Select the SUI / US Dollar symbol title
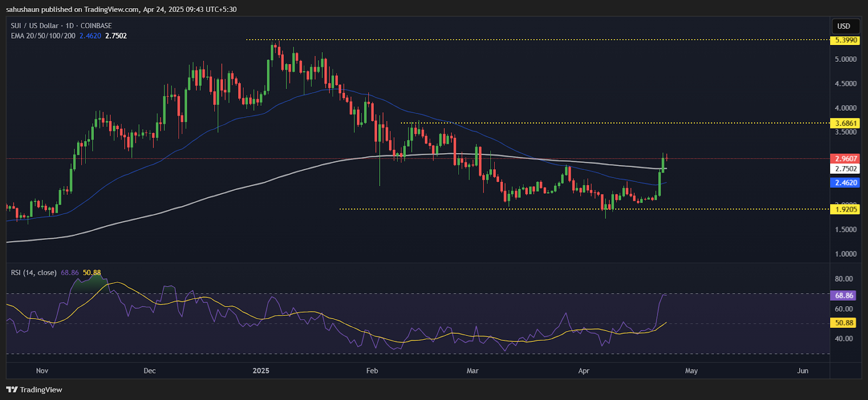The width and height of the screenshot is (868, 400). 61,26
